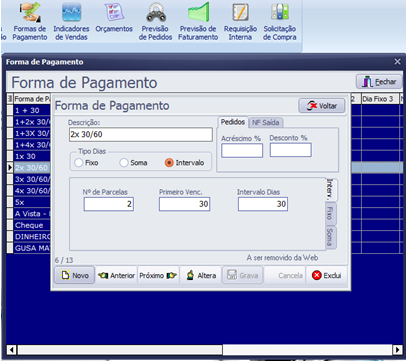
Task: Switch to the Pedidos tab
Action: pos(233,122)
